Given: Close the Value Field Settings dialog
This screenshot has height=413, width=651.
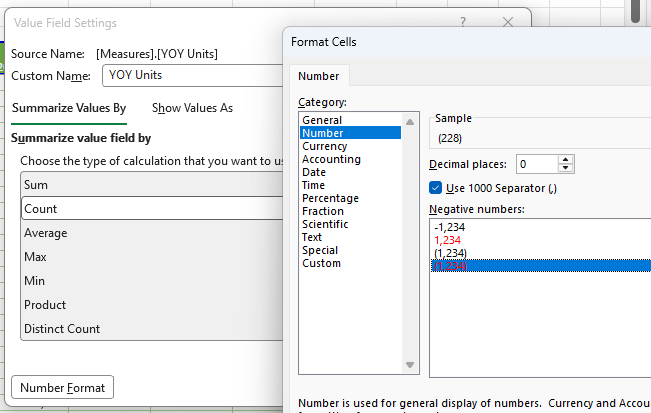Looking at the screenshot, I should coord(508,22).
